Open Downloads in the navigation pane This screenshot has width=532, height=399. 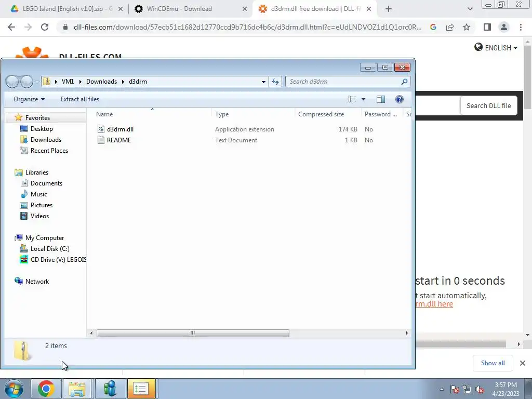(46, 139)
